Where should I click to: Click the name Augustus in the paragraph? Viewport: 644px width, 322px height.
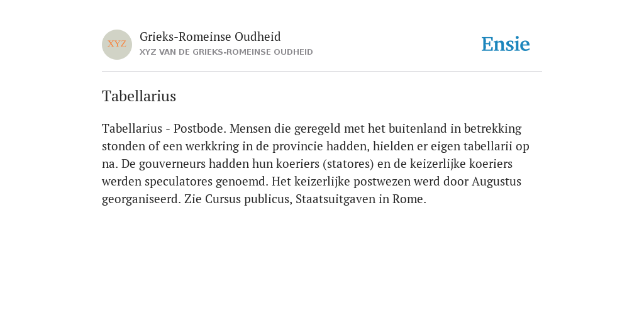[x=496, y=182]
